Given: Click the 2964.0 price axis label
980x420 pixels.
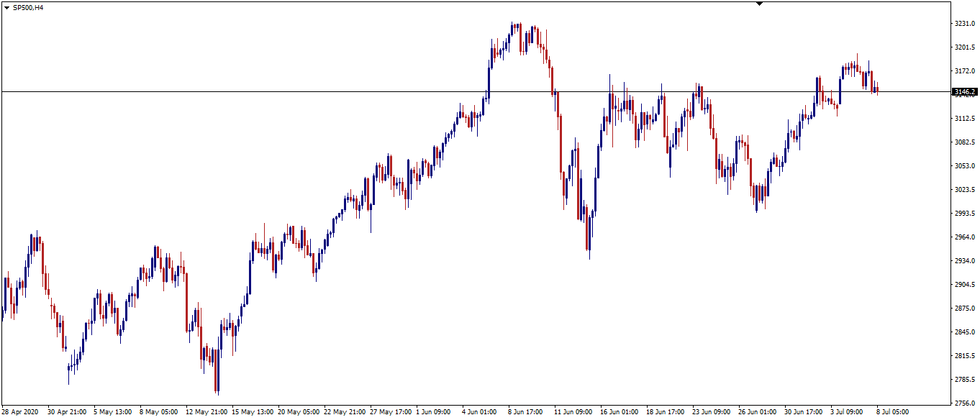Looking at the screenshot, I should coord(964,237).
